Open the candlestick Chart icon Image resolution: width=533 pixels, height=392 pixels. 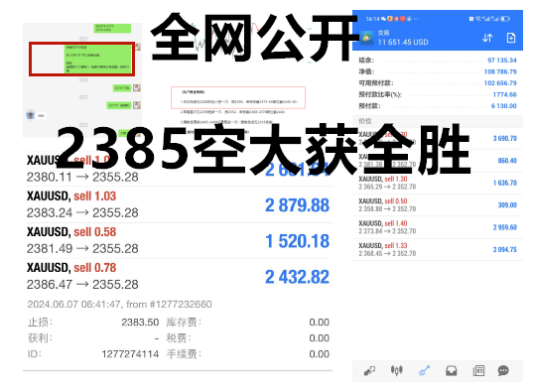click(396, 370)
